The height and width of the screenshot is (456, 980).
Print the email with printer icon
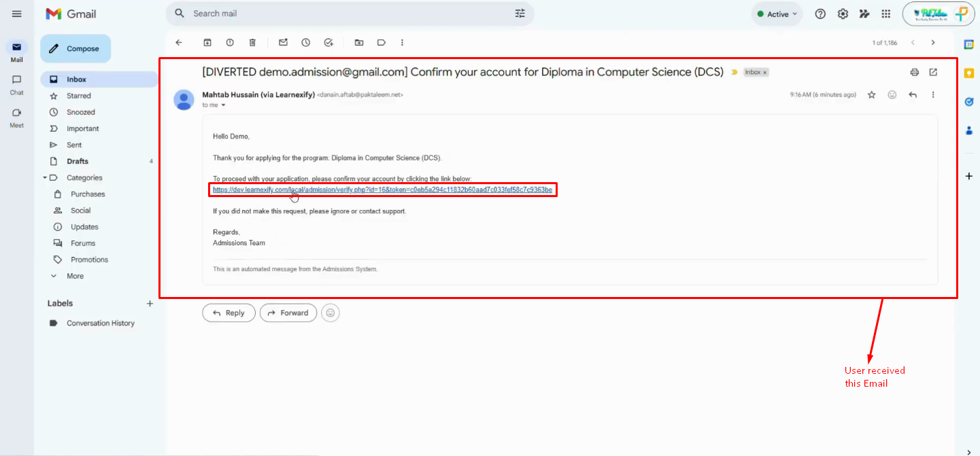click(x=915, y=72)
